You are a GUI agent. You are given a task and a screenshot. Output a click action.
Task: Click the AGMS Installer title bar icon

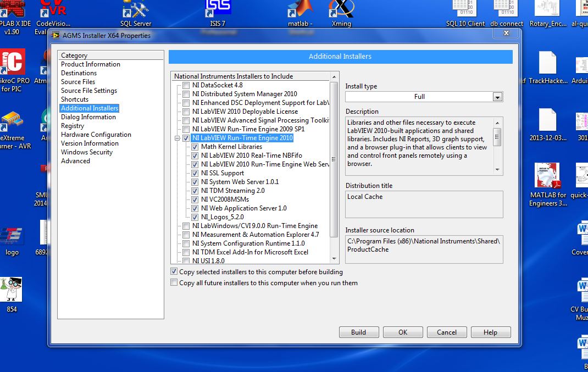(x=56, y=35)
